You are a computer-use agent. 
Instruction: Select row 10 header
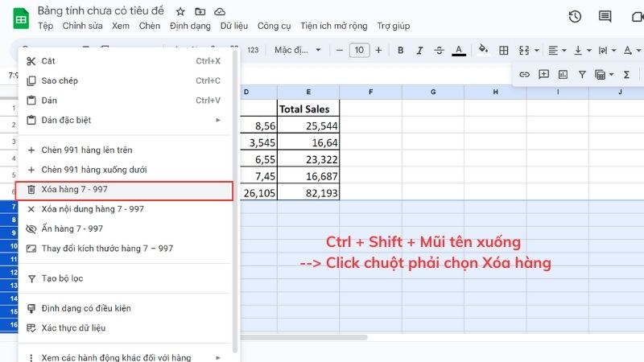9,246
